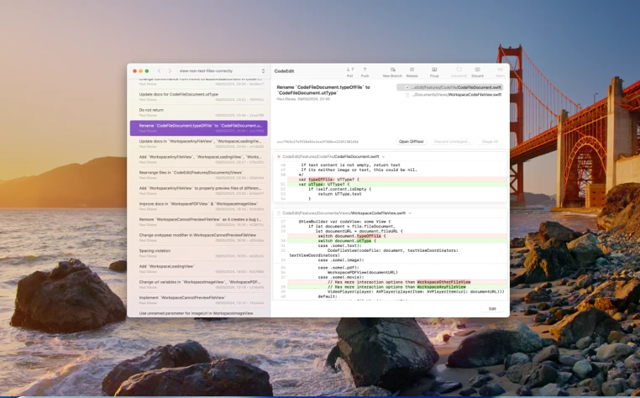640x398 pixels.
Task: Go back with the left chevron
Action: tap(159, 71)
